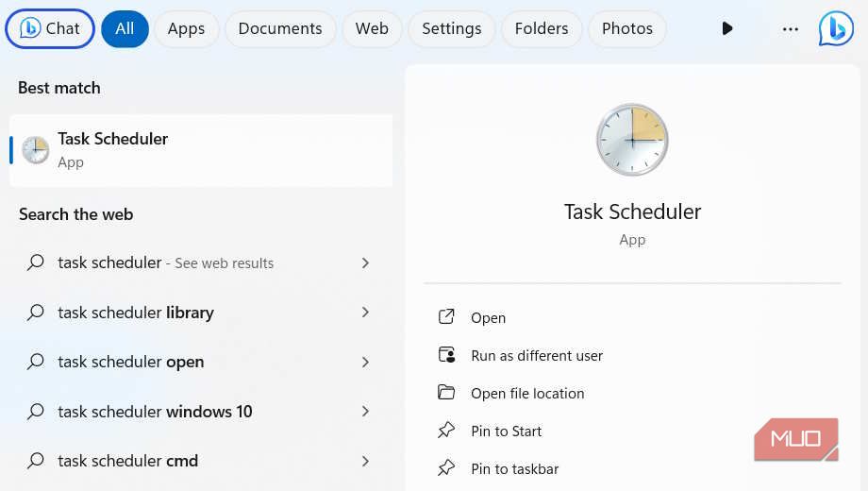The height and width of the screenshot is (491, 868).
Task: Open the Settings filter tab
Action: coord(451,28)
